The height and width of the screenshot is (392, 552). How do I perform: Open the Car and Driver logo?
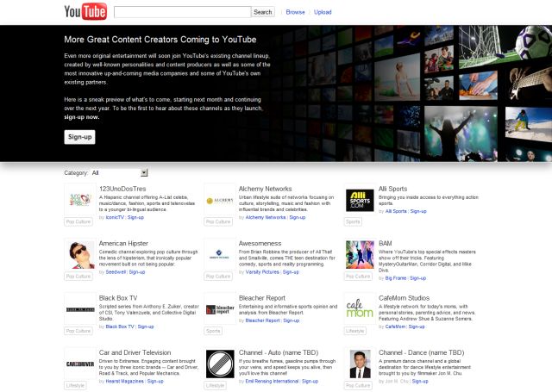[80, 364]
